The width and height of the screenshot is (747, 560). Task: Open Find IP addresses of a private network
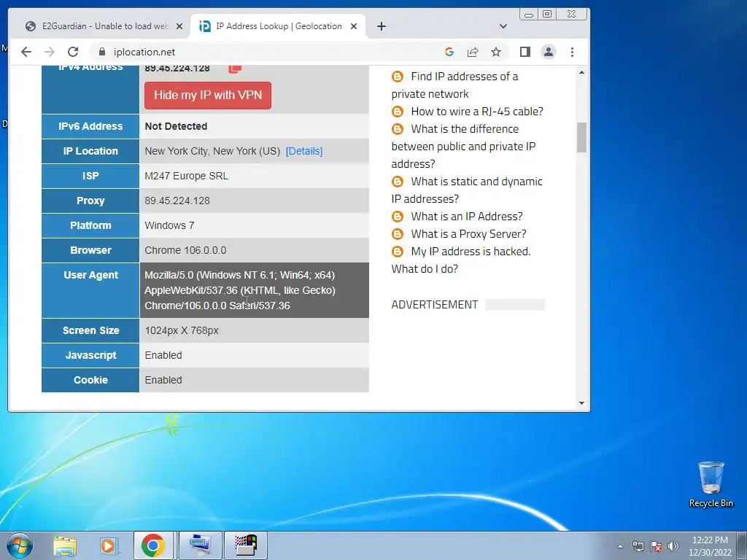(x=454, y=85)
